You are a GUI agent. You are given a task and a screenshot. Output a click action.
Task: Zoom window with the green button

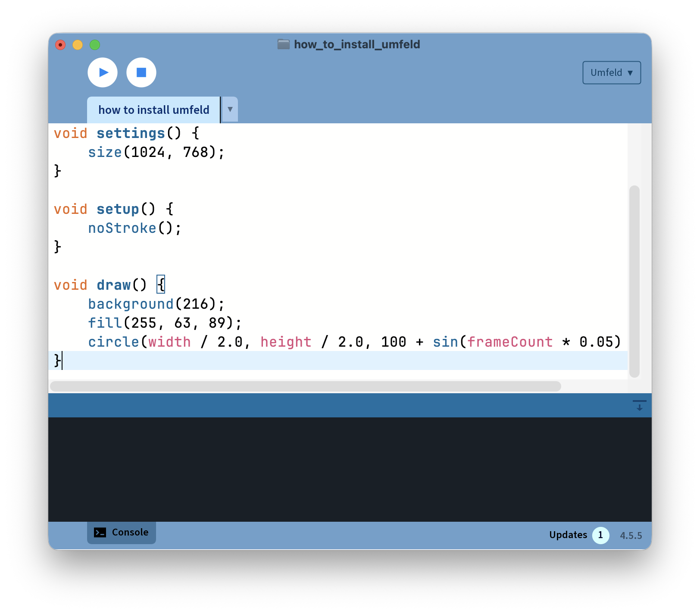[95, 45]
